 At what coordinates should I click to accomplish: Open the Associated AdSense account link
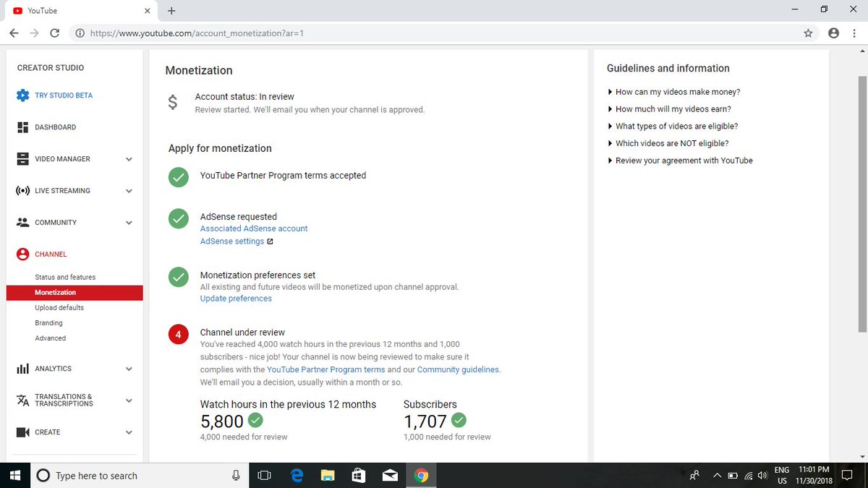(x=254, y=228)
